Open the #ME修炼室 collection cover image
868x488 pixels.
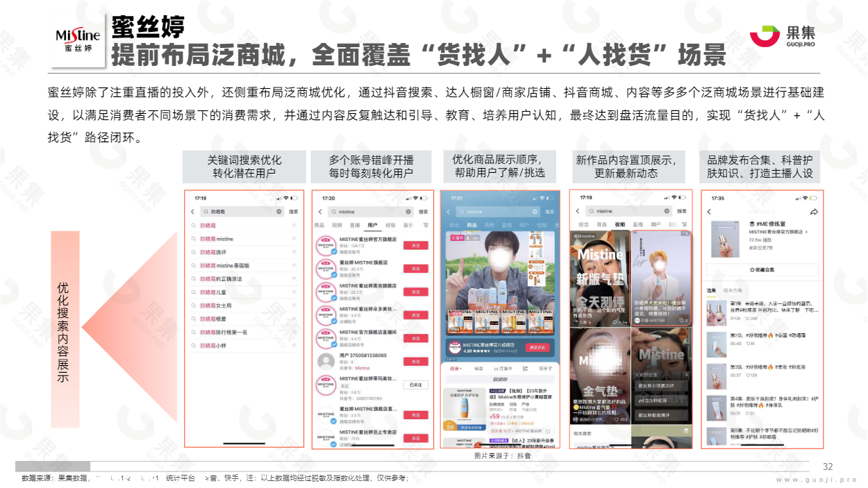click(x=725, y=240)
